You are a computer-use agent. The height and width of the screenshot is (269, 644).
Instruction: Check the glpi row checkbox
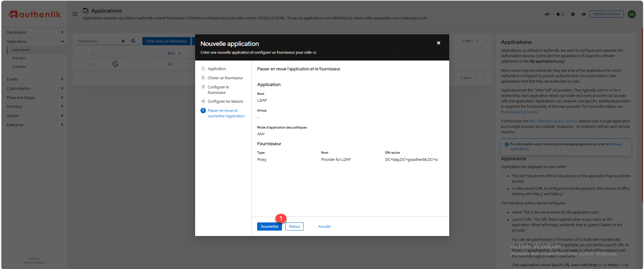click(93, 64)
